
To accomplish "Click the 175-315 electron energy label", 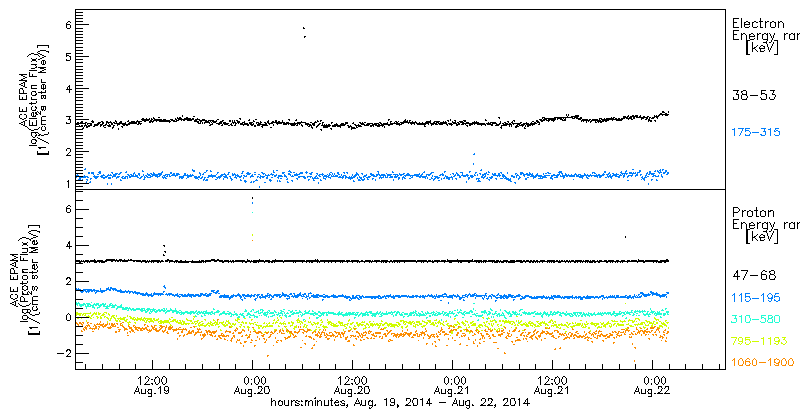I will [x=756, y=133].
